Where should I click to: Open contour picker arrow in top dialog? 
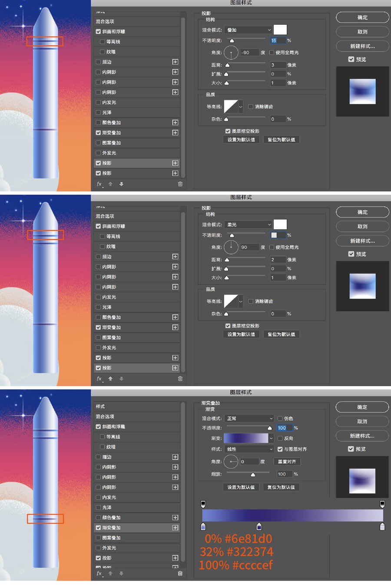coord(241,107)
